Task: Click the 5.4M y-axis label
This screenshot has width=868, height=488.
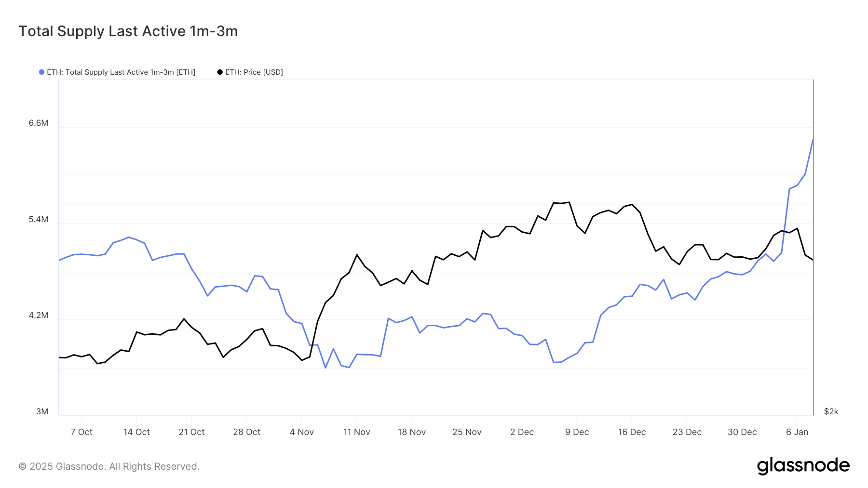Action: [39, 219]
